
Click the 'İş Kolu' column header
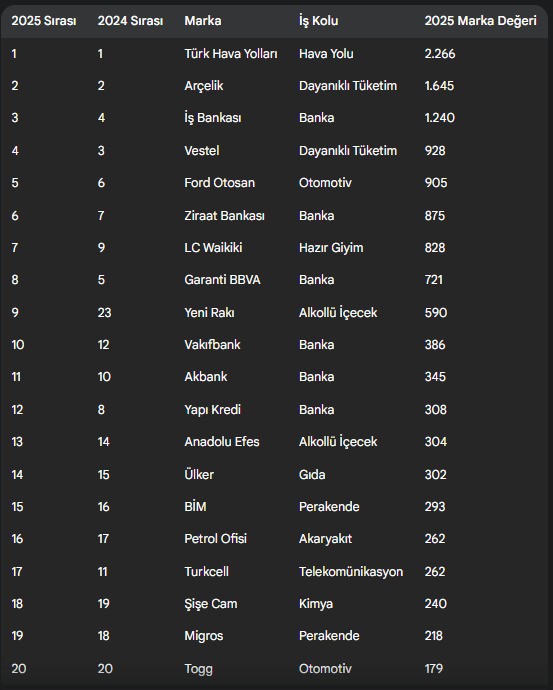coord(319,21)
